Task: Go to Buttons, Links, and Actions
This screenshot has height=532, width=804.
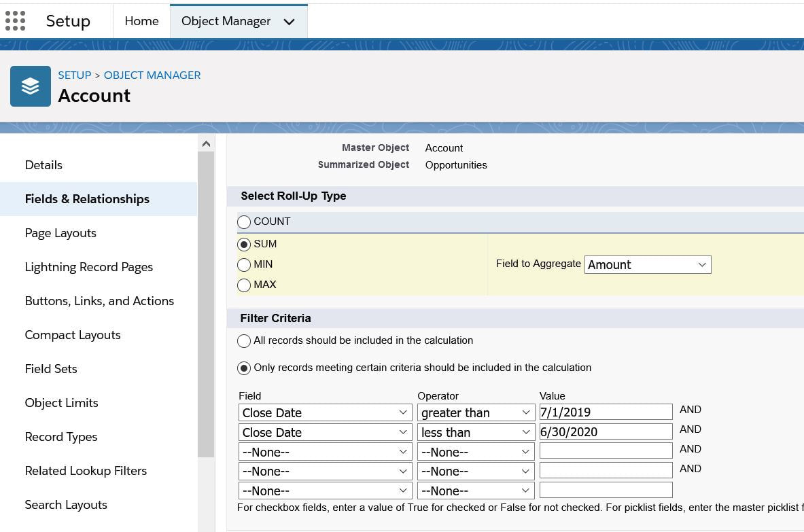Action: (x=99, y=301)
